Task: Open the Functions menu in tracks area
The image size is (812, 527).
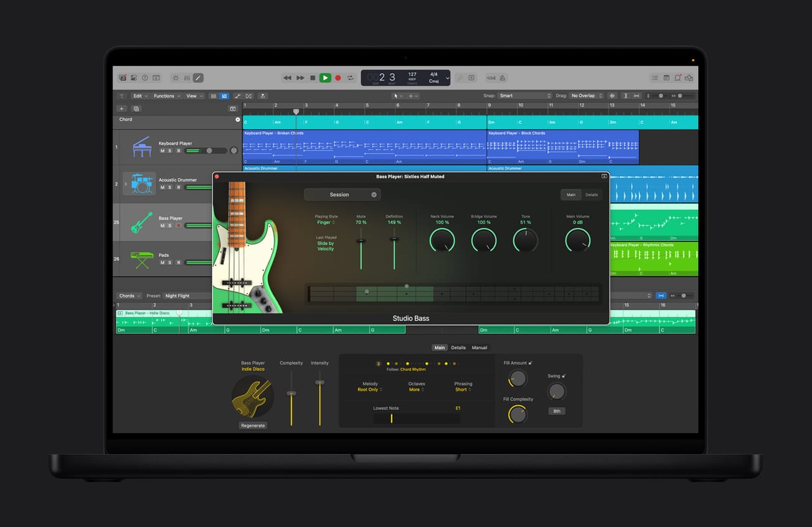Action: [x=167, y=96]
